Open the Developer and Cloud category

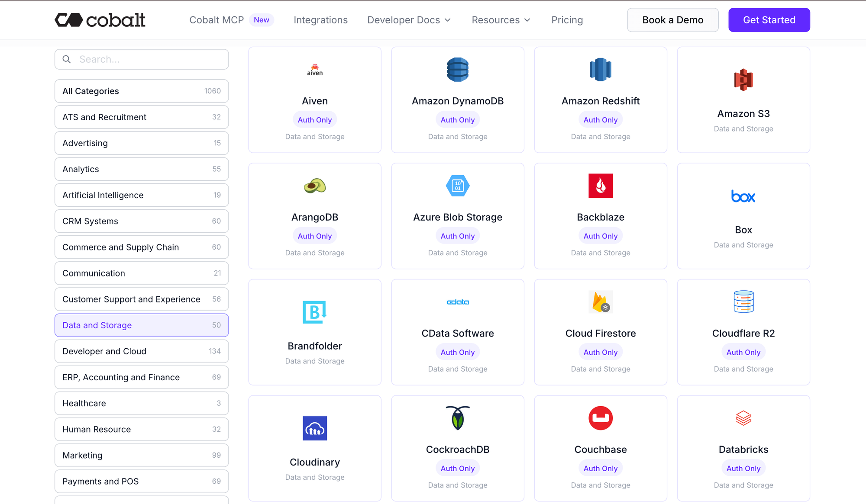tap(142, 351)
